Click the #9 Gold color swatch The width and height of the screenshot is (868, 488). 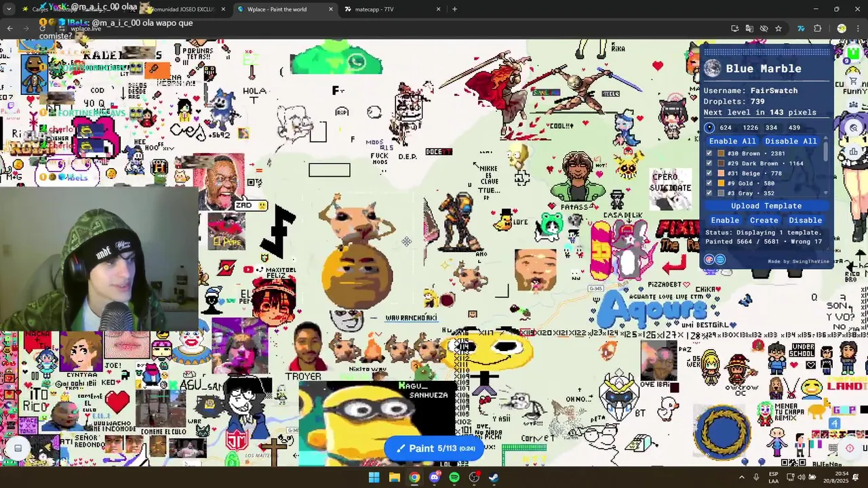point(720,183)
